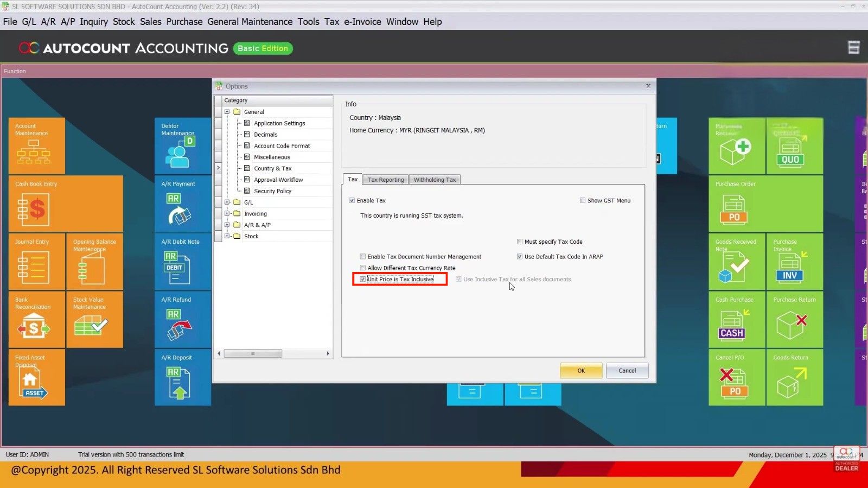Open the Cash Book Entry tile
Viewport: 868px width, 488px height.
coord(66,204)
